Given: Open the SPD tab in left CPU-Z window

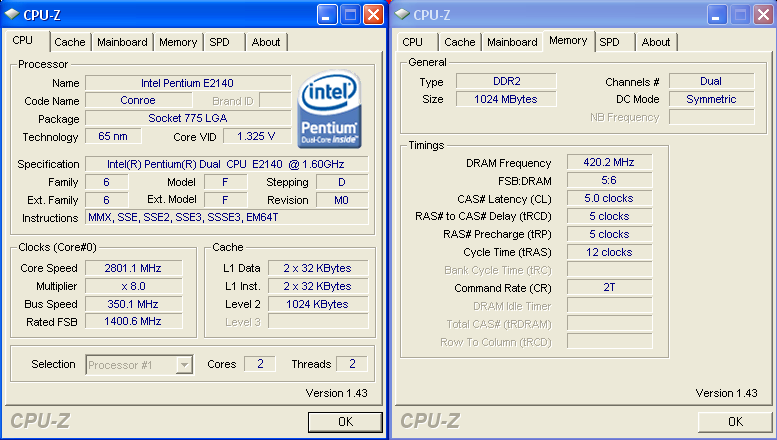Looking at the screenshot, I should click(x=220, y=42).
